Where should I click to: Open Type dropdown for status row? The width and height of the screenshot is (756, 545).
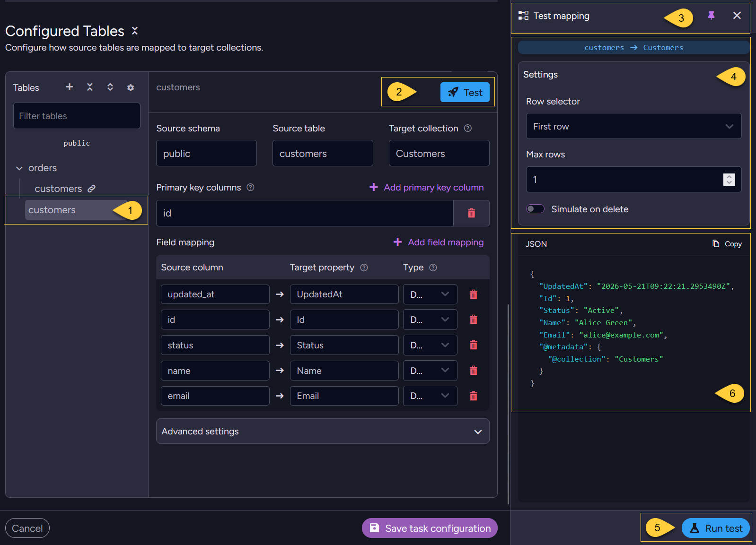tap(430, 345)
